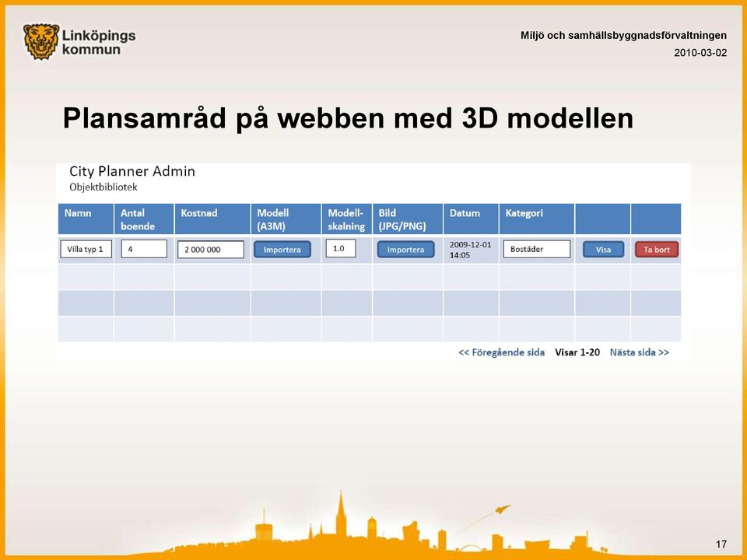Click the Modellskalning column header

[x=347, y=219]
